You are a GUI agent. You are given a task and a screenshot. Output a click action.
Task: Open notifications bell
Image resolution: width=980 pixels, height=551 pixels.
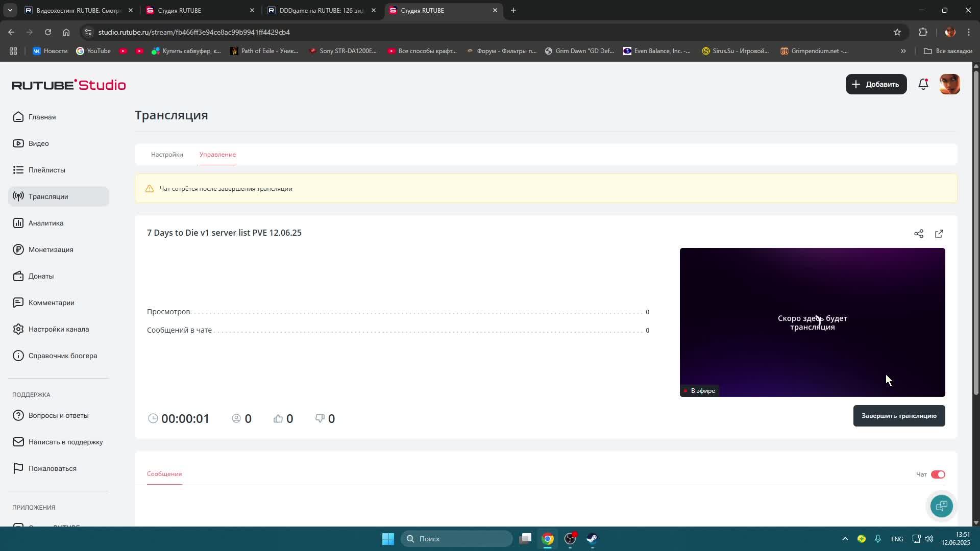pyautogui.click(x=923, y=84)
